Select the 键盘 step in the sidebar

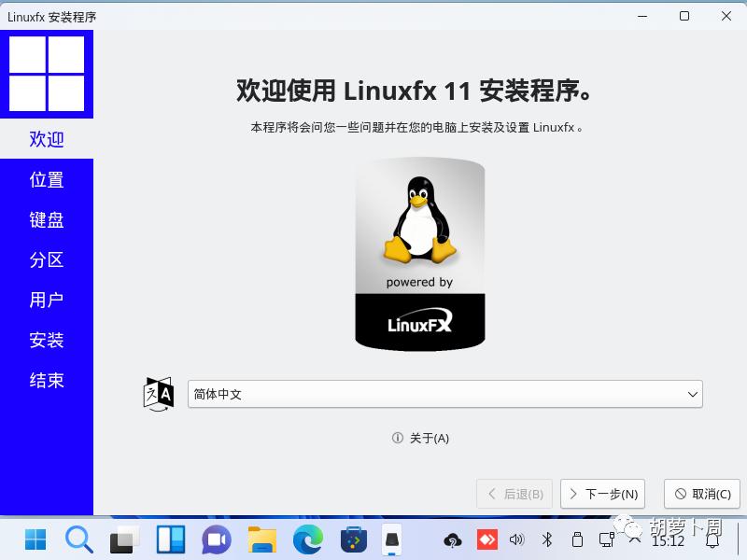(47, 219)
